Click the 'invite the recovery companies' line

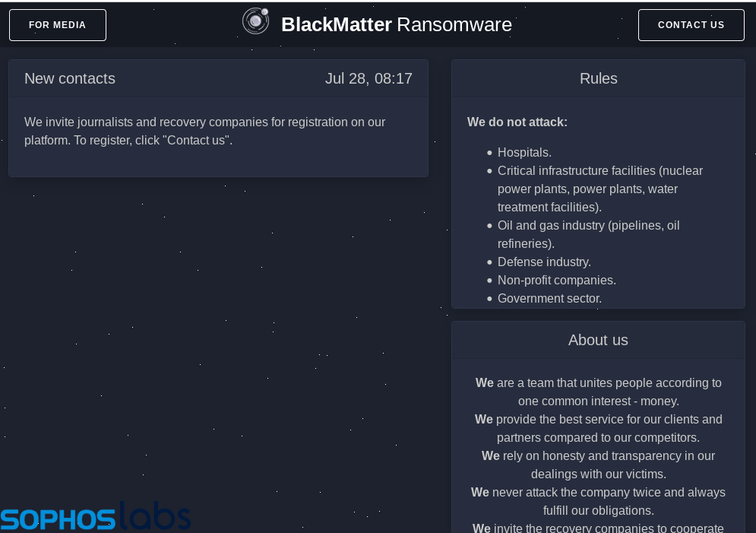pos(598,528)
